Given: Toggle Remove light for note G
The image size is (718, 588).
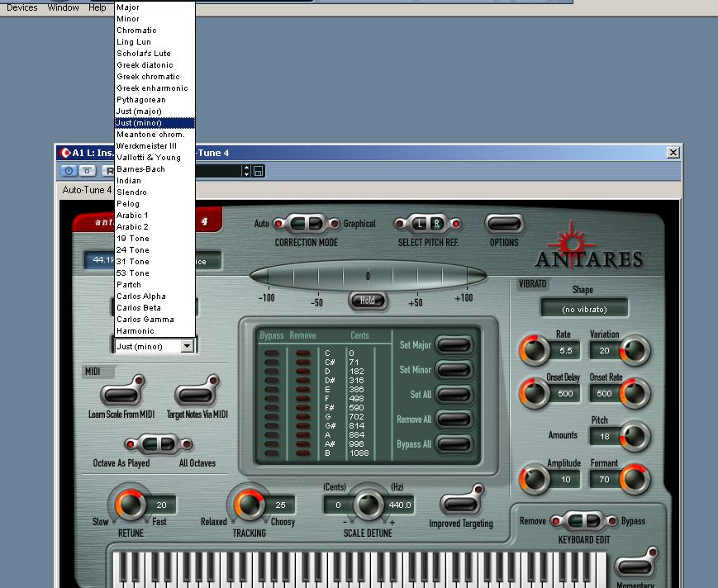Looking at the screenshot, I should click(x=302, y=417).
